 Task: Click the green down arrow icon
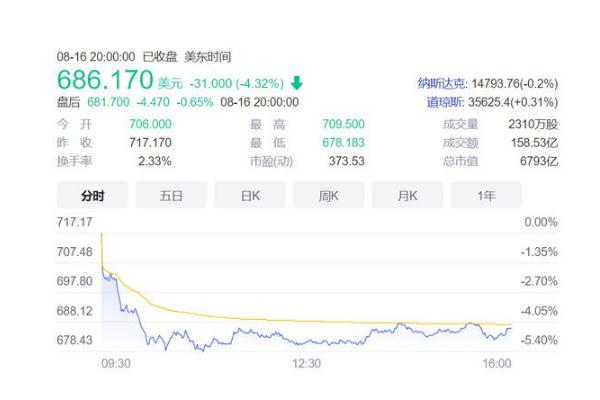[x=297, y=83]
